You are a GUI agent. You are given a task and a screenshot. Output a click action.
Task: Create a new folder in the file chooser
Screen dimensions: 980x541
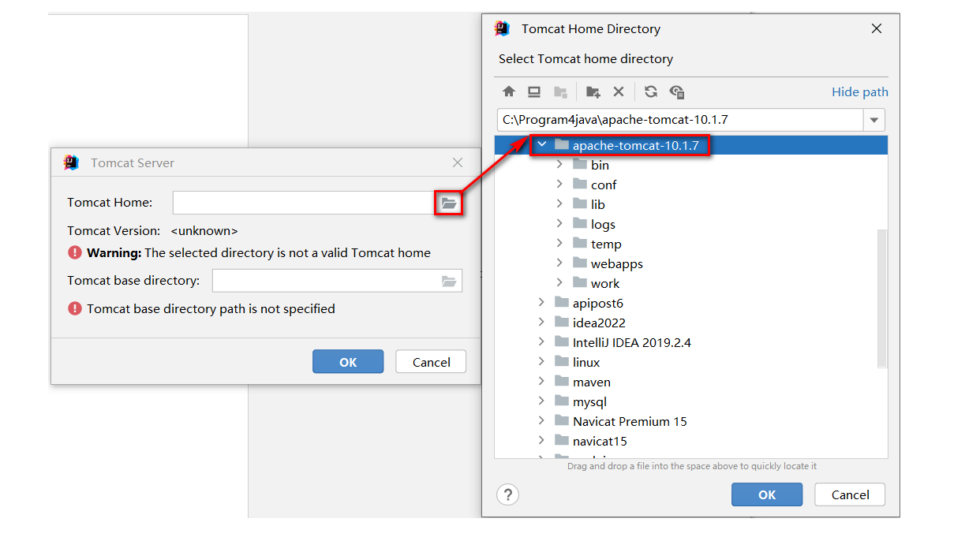pyautogui.click(x=593, y=91)
